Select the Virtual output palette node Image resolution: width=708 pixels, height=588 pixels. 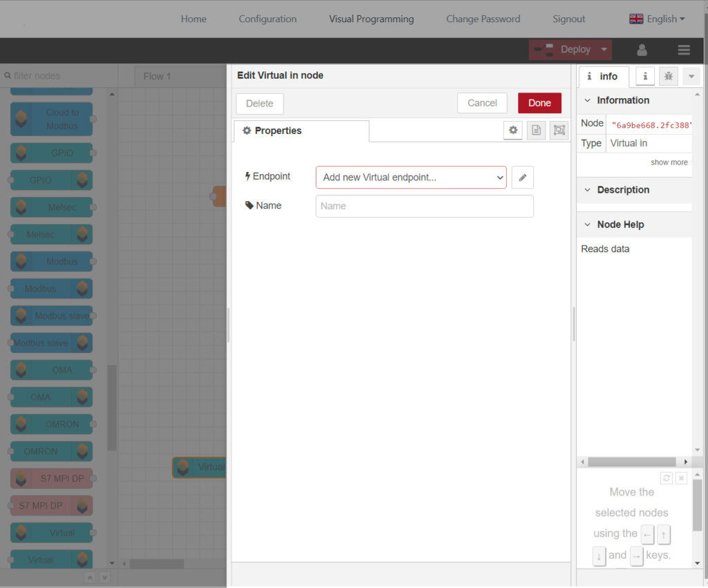point(51,560)
